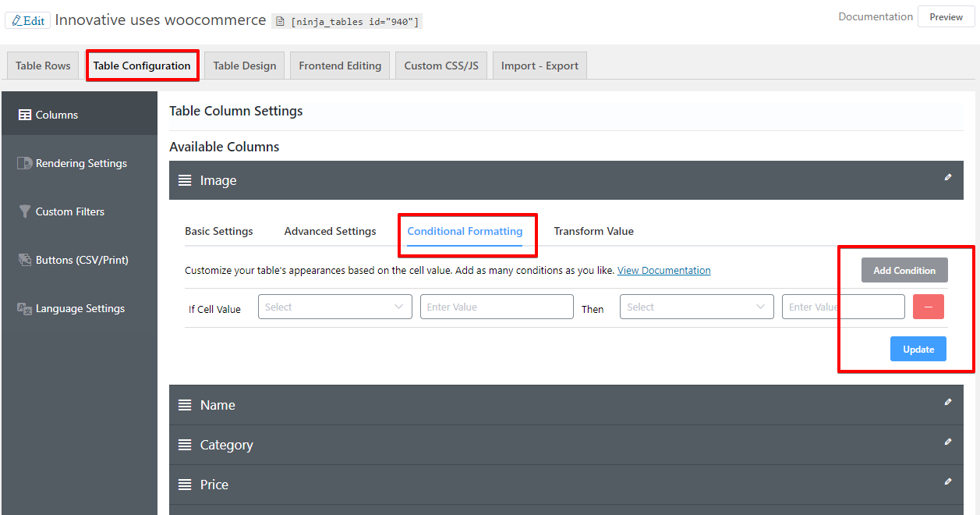Click the pencil edit icon on Image column
This screenshot has width=980, height=515.
click(x=948, y=177)
